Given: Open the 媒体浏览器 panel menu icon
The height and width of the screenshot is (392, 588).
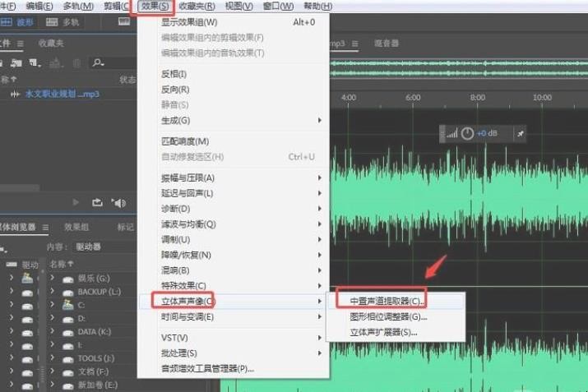Looking at the screenshot, I should [x=45, y=228].
